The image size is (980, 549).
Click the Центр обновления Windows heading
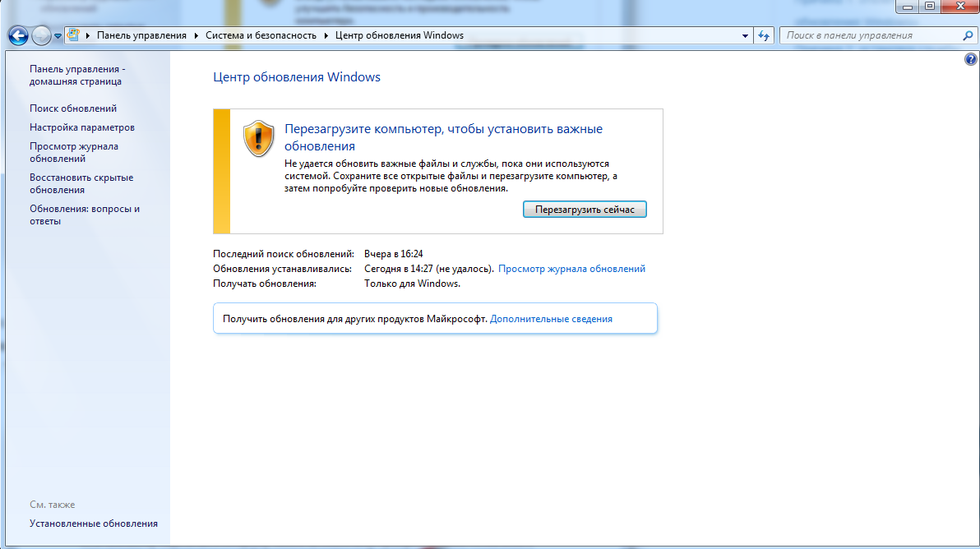(x=296, y=76)
